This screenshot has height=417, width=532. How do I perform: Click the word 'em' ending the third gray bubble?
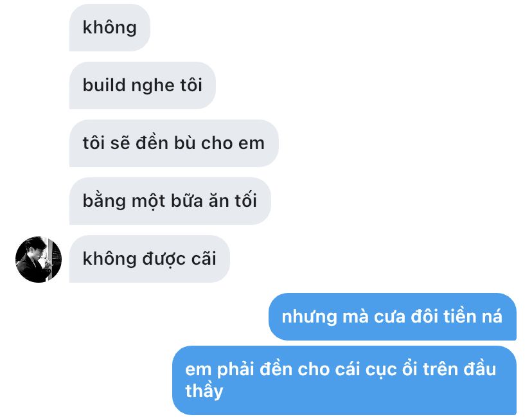(251, 143)
